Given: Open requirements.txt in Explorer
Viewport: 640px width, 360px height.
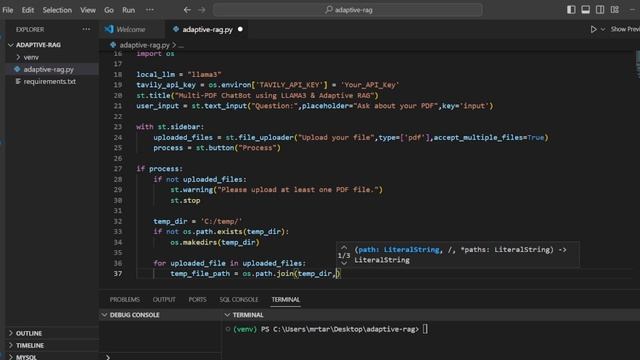Looking at the screenshot, I should (x=51, y=82).
